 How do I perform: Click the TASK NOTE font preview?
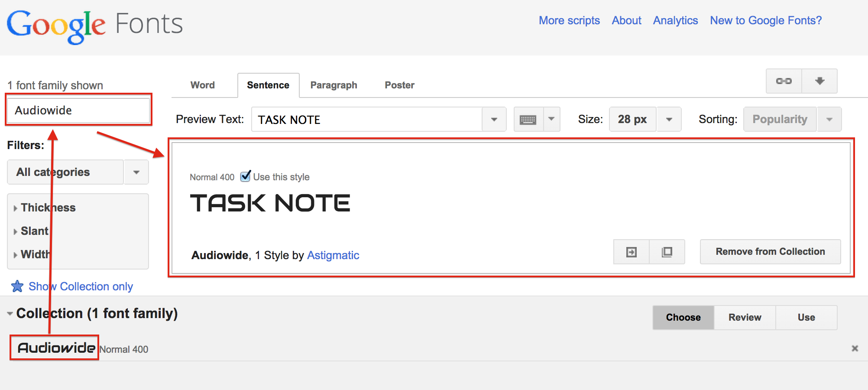pos(270,203)
